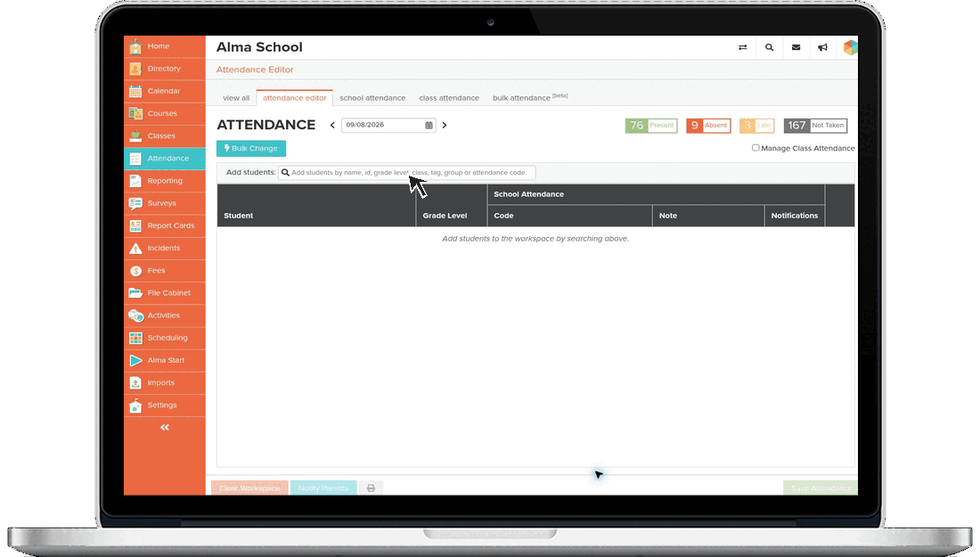Collapse the sidebar with double chevron

tap(165, 428)
